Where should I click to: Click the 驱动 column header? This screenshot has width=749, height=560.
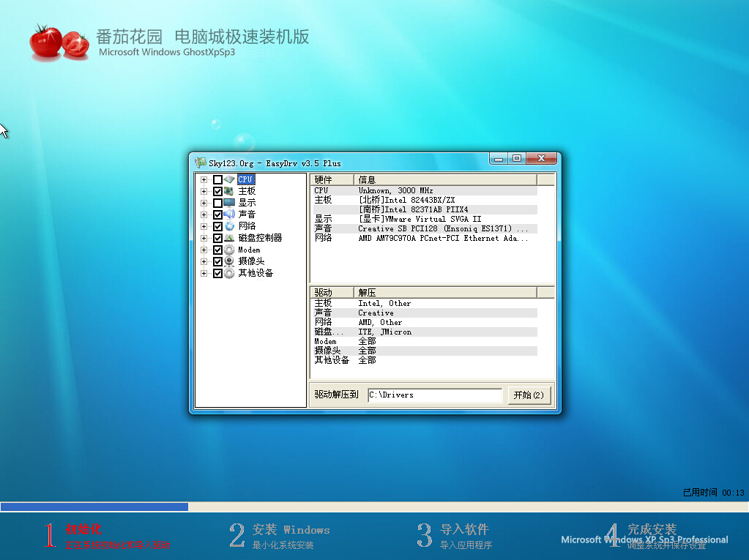click(x=332, y=292)
